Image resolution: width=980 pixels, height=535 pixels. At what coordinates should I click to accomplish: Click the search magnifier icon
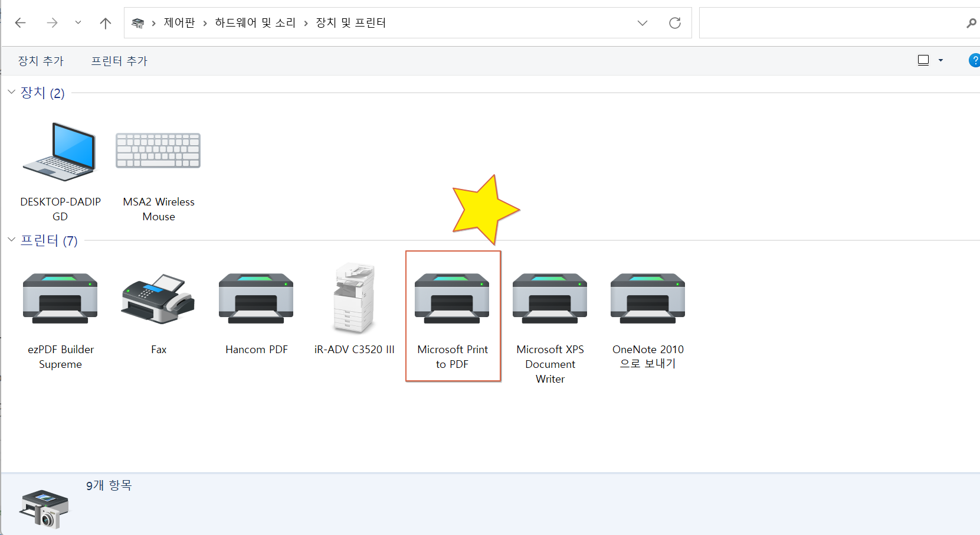pos(971,23)
